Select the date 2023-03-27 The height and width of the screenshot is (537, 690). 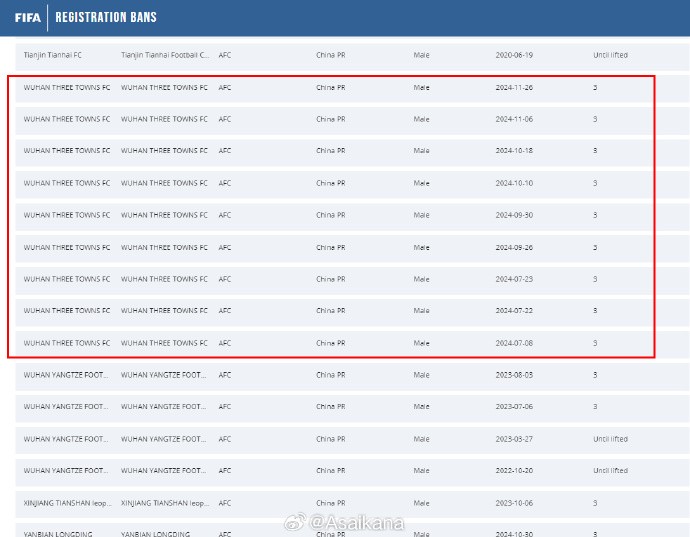point(514,439)
